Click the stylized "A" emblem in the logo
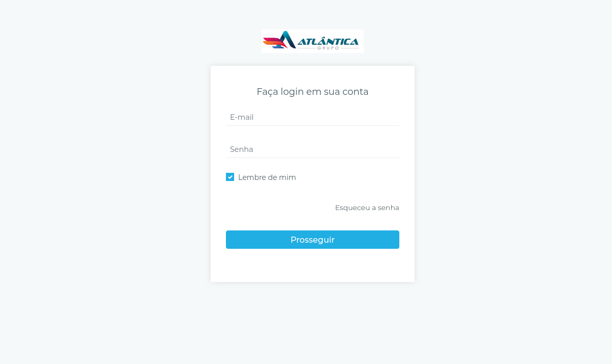This screenshot has height=364, width=612. coord(287,40)
